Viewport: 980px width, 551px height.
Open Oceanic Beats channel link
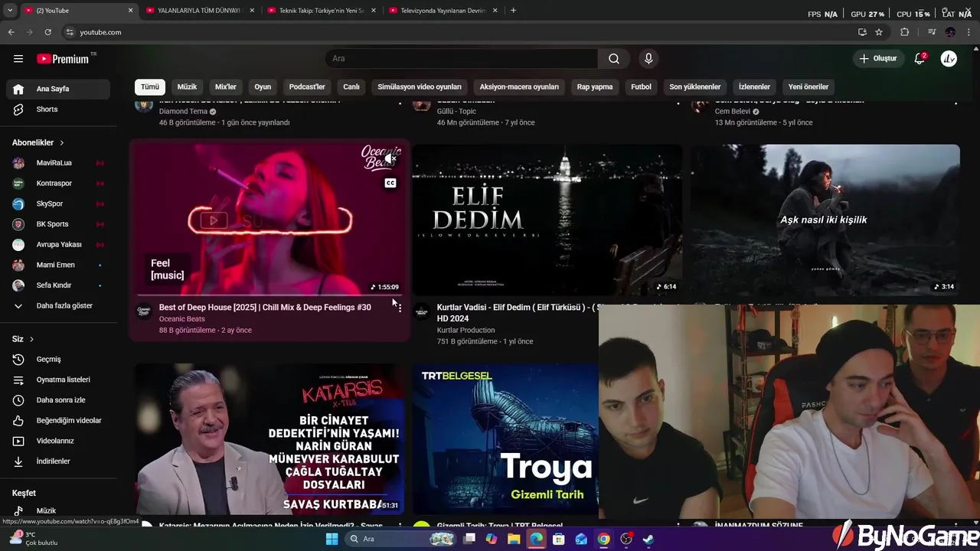click(181, 319)
